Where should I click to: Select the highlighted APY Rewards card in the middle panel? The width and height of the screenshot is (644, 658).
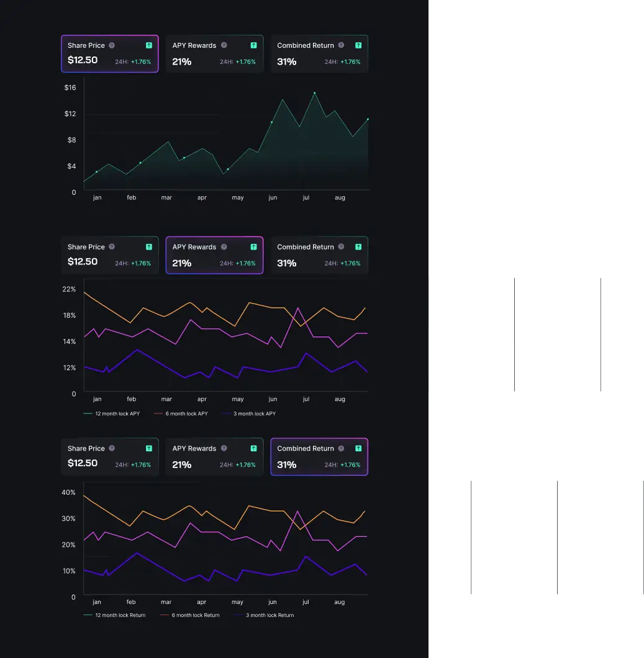214,255
